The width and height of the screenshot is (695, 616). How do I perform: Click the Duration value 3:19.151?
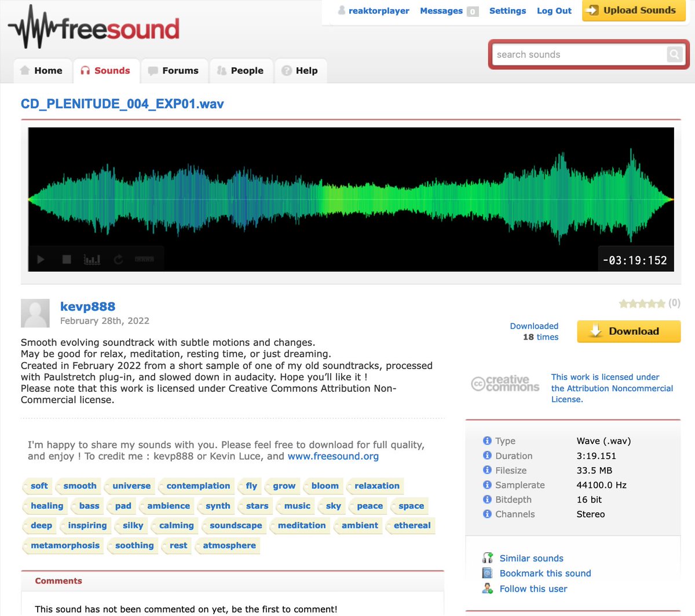pos(597,456)
